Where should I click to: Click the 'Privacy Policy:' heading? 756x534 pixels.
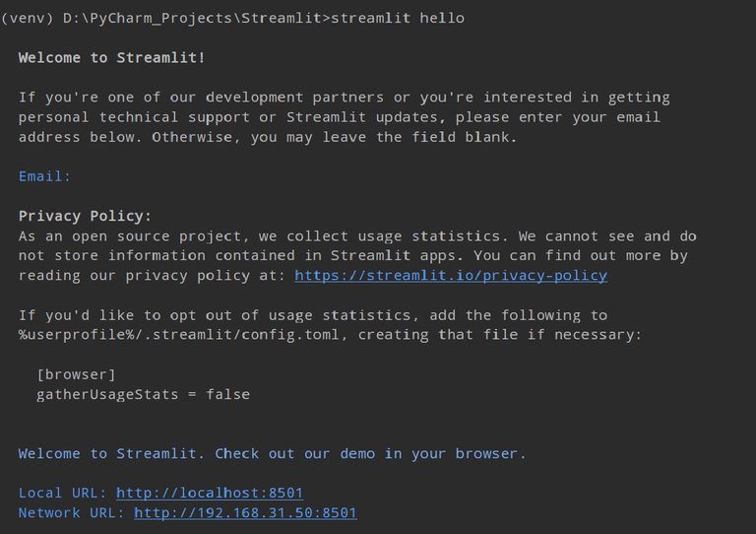pyautogui.click(x=86, y=216)
